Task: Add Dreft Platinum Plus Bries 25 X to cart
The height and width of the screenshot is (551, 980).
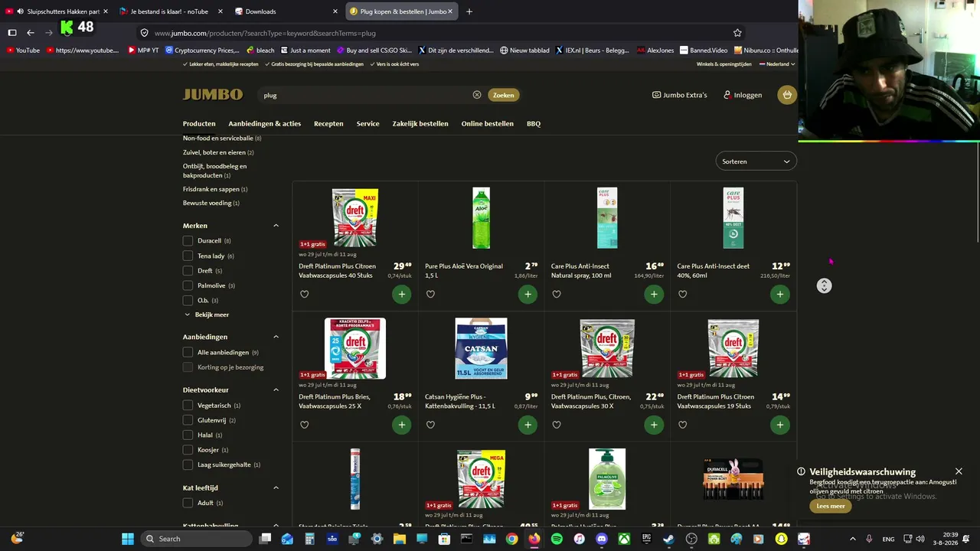Action: pos(401,425)
